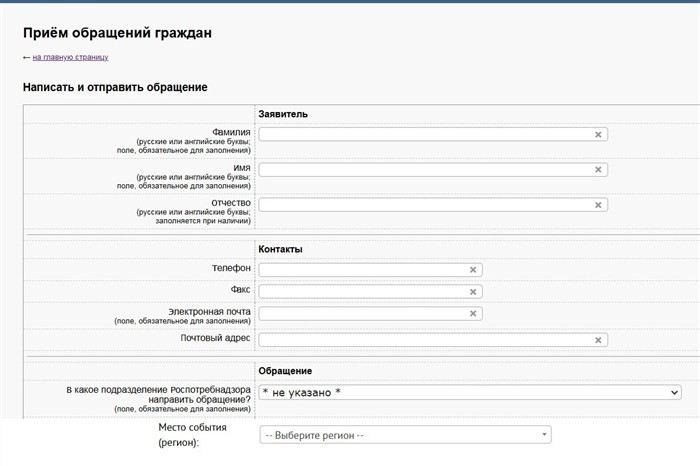The width and height of the screenshot is (700, 466).
Task: Click the Почтовый адрес label text
Action: pyautogui.click(x=215, y=338)
